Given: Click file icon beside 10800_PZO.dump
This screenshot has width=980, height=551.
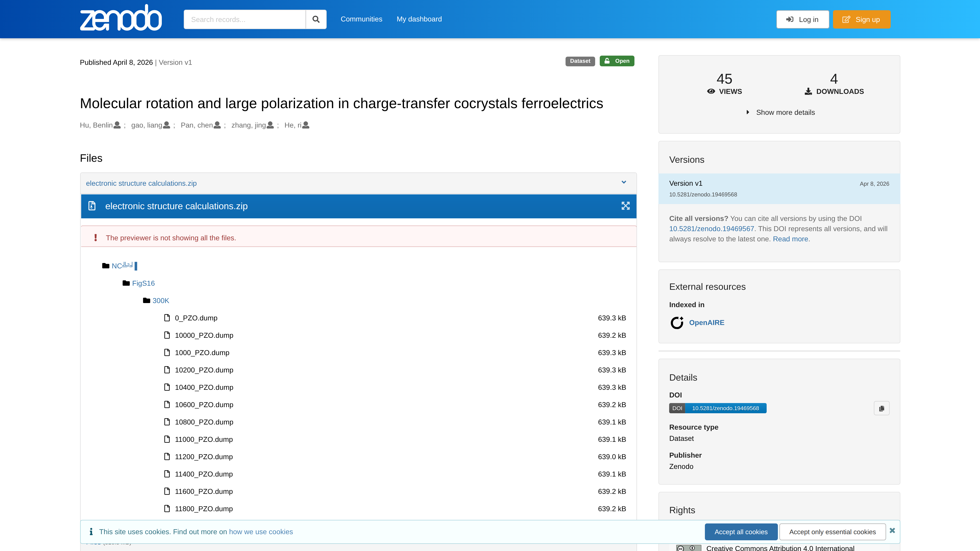Looking at the screenshot, I should pyautogui.click(x=167, y=421).
